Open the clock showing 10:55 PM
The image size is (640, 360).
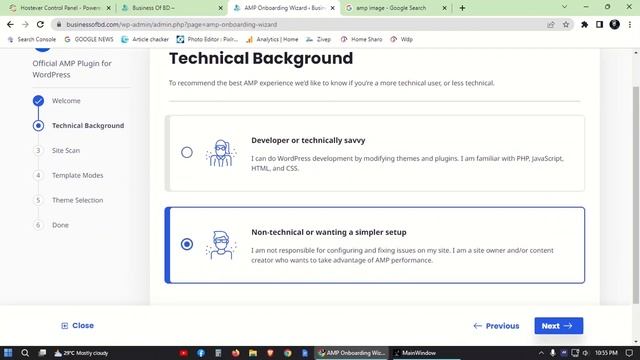606,353
